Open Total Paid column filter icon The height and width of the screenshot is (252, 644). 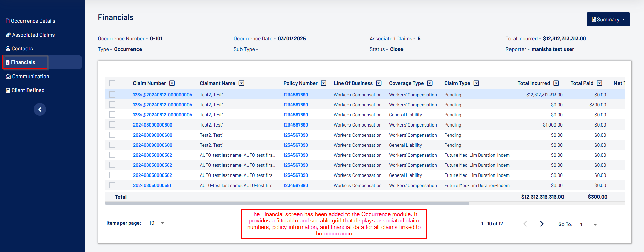(x=600, y=83)
